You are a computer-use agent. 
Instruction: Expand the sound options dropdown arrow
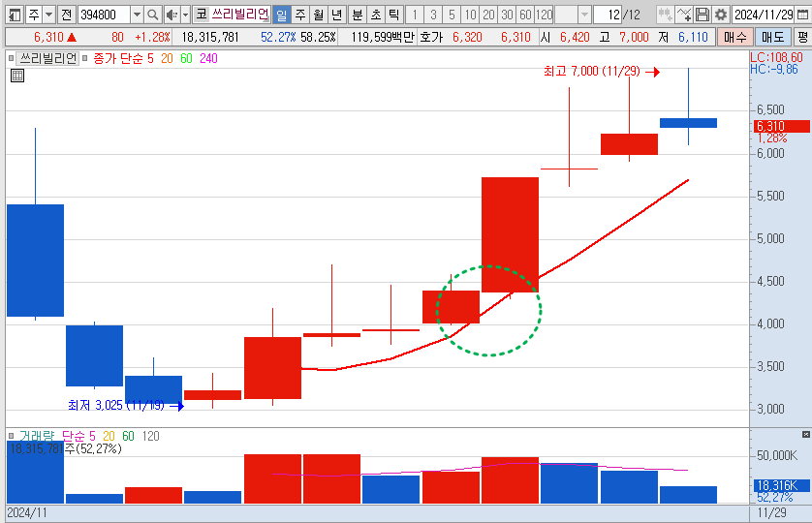tap(185, 15)
